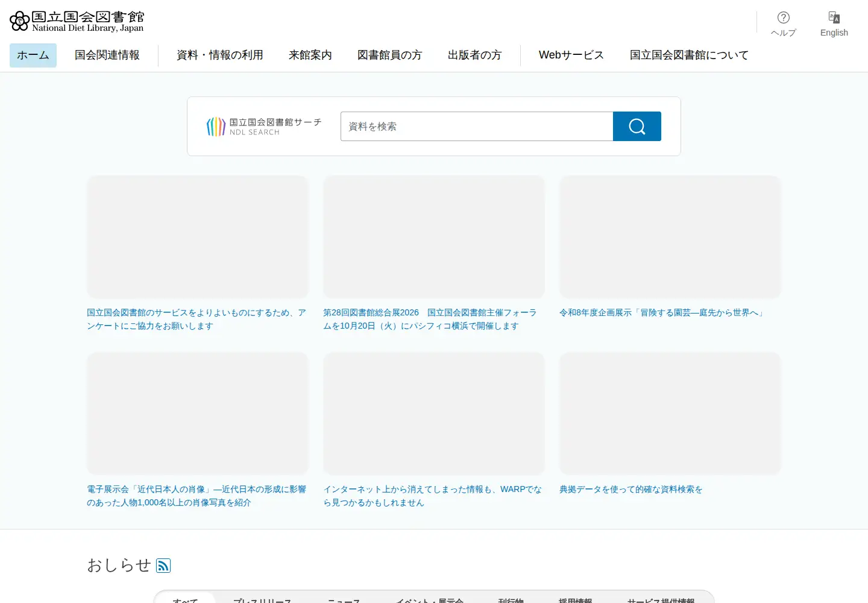Viewport: 868px width, 603px height.
Task: Switch language via the English icon
Action: [834, 24]
